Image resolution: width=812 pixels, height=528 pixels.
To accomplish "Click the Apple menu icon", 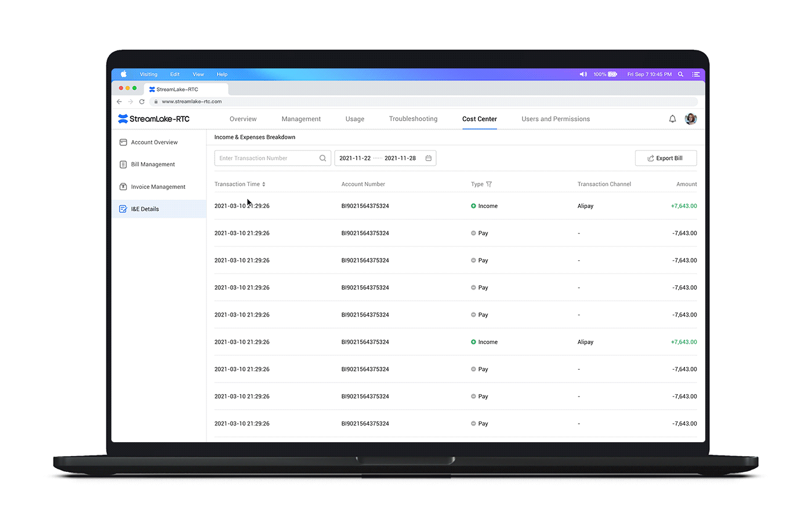I will pyautogui.click(x=124, y=74).
